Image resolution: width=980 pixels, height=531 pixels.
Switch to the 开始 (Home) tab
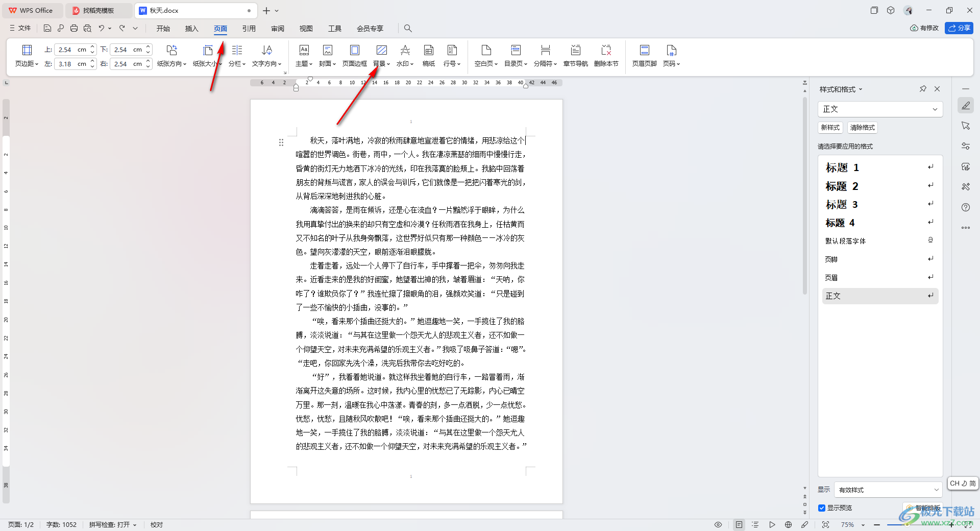163,28
